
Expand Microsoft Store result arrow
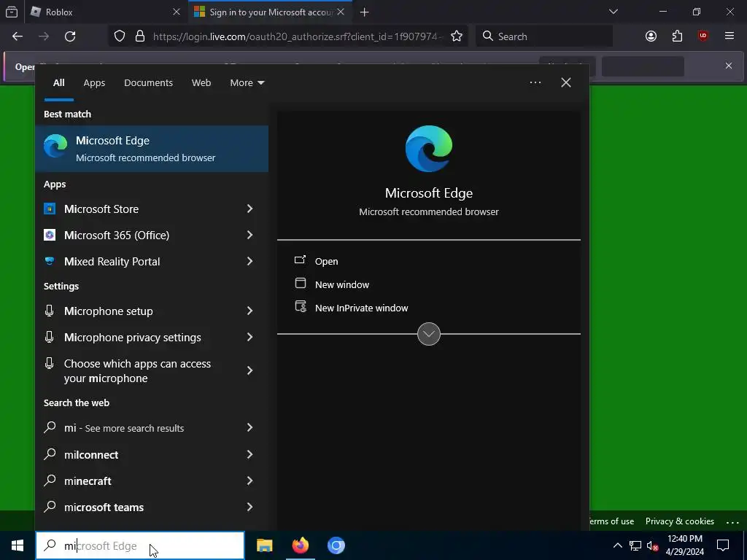tap(249, 209)
